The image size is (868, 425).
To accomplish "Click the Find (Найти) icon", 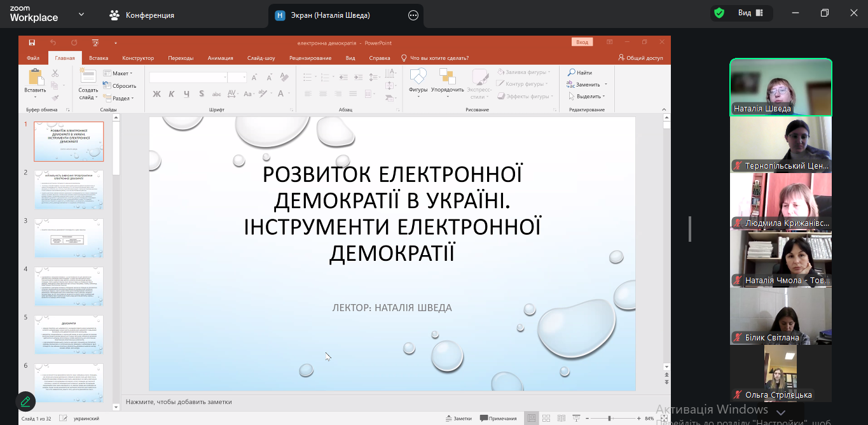I will pyautogui.click(x=580, y=73).
